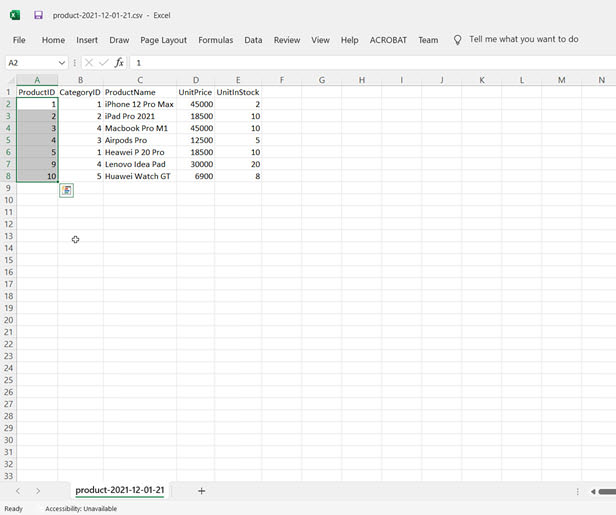Click the CategoryID header cell
This screenshot has height=515, width=616.
click(x=80, y=92)
